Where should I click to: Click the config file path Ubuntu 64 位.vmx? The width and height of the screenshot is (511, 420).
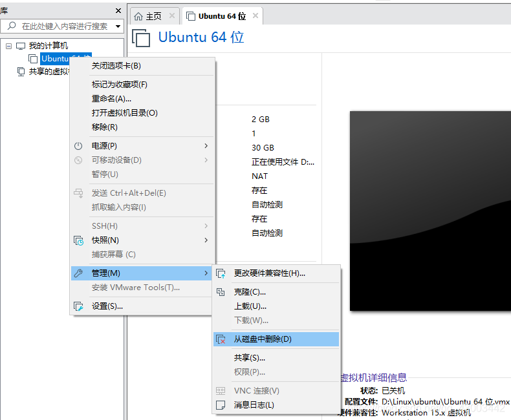tap(446, 402)
